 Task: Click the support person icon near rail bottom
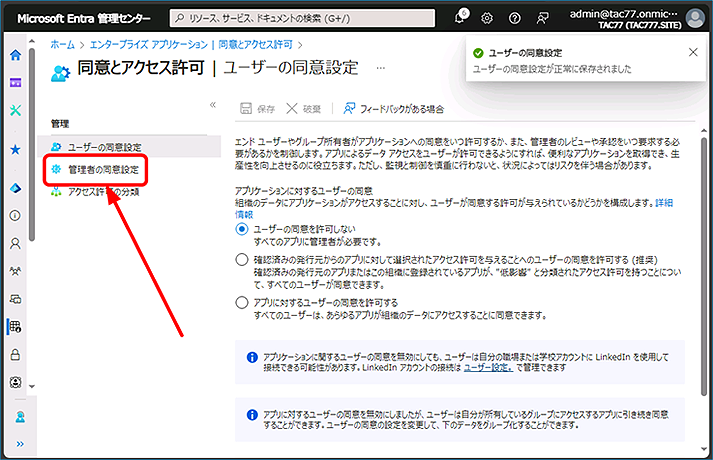pyautogui.click(x=20, y=417)
